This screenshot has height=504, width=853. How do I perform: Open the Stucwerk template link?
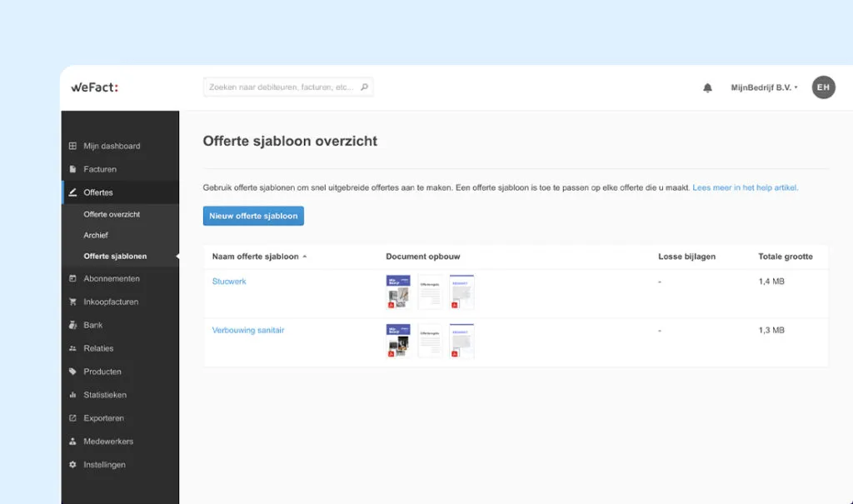(228, 281)
